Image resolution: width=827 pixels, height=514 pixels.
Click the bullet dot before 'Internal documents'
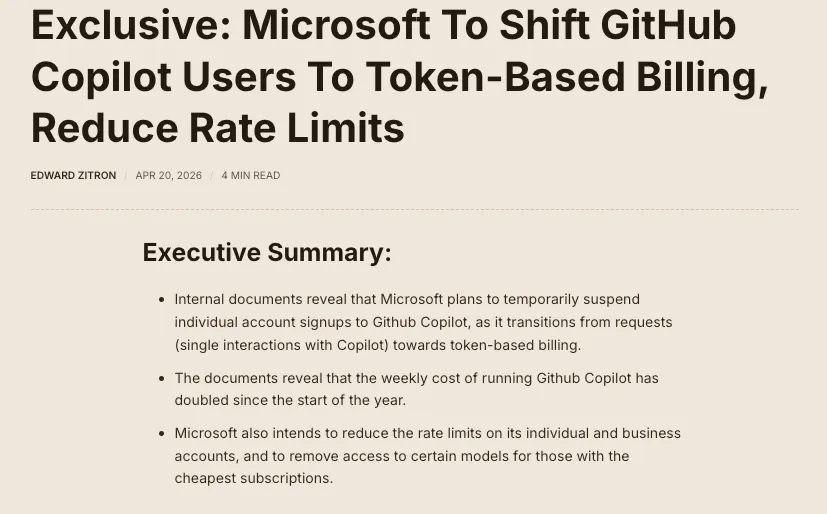coord(162,300)
